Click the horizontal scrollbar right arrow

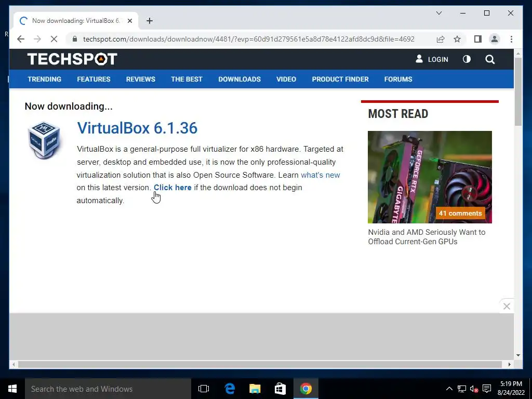(x=509, y=364)
